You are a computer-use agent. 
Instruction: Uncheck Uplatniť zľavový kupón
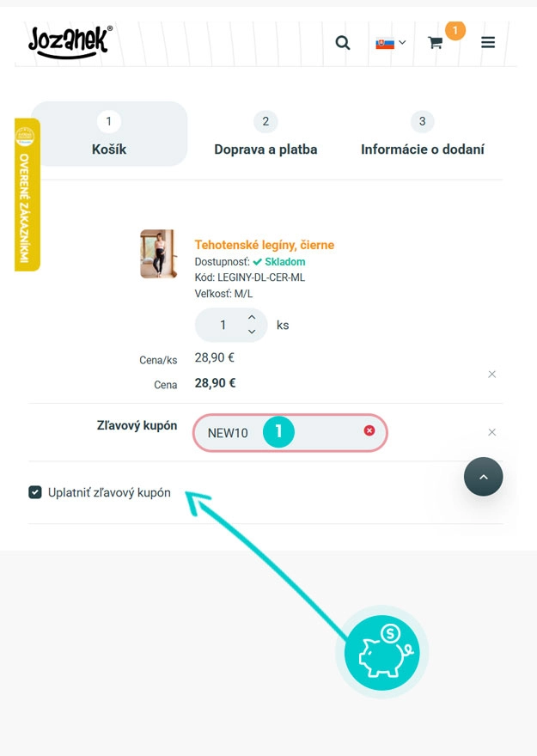tap(35, 493)
